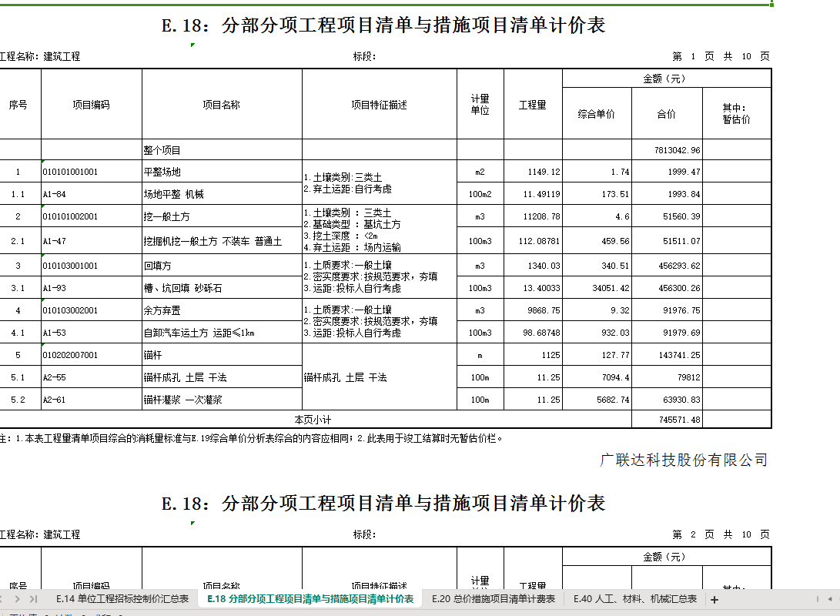The image size is (840, 616).
Task: Click the quantity 112.08781
Action: [x=533, y=241]
